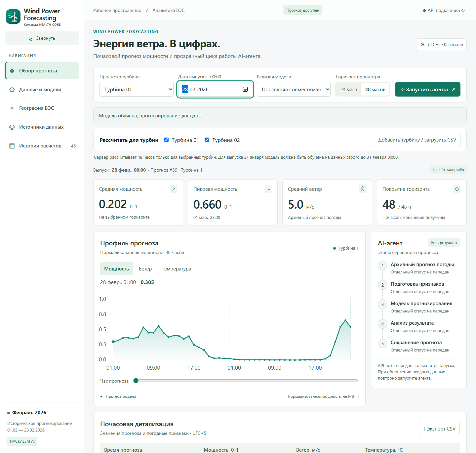Click the calendar icon in date field
This screenshot has width=476, height=453.
tap(245, 89)
